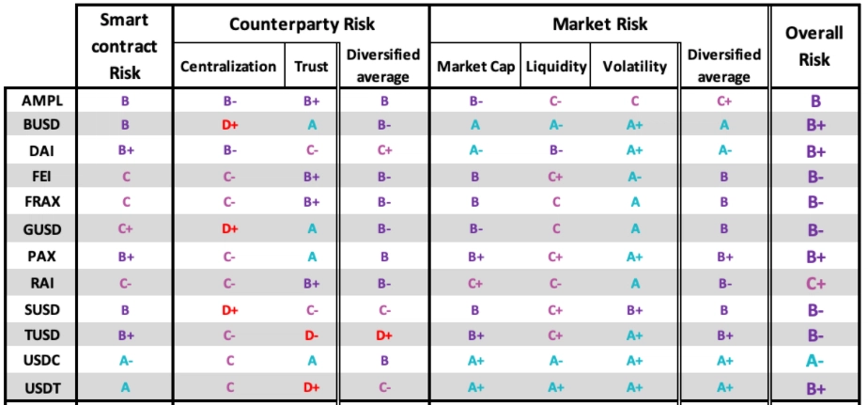Select the Trust sub-column header
The height and width of the screenshot is (405, 868).
click(x=311, y=67)
